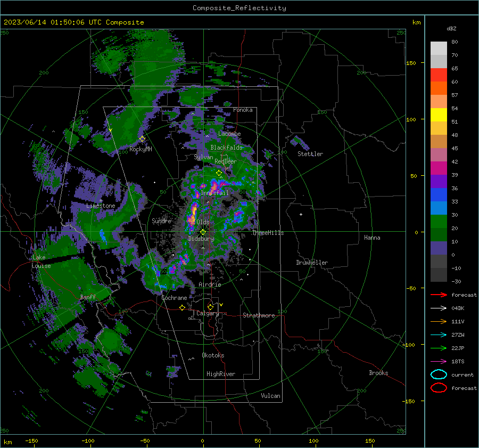Click the Stettler town label

coord(310,154)
